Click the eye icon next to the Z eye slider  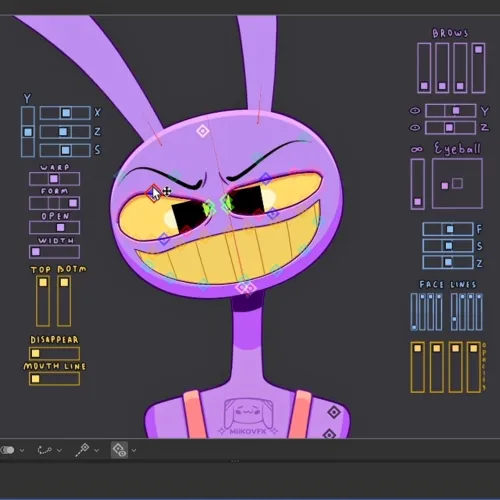click(x=415, y=128)
